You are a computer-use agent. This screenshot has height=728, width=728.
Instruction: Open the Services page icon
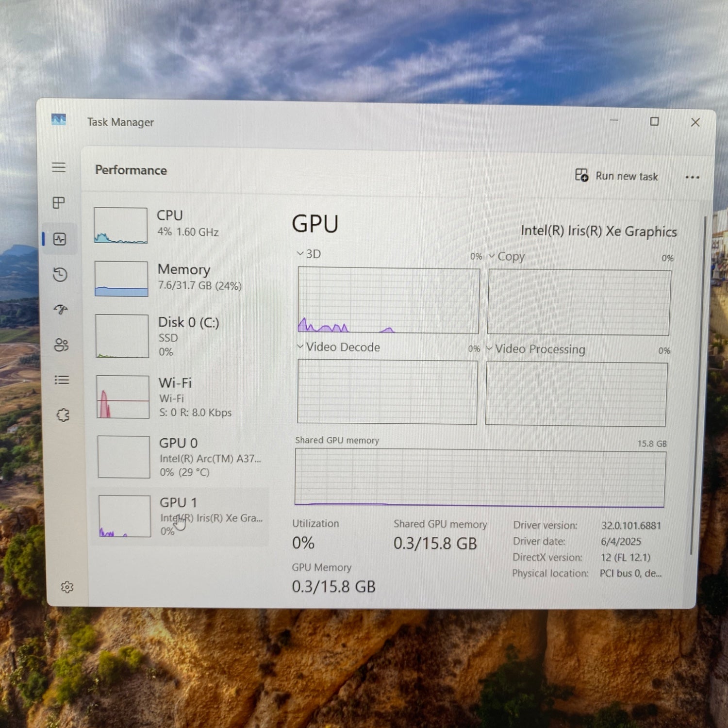tap(63, 415)
